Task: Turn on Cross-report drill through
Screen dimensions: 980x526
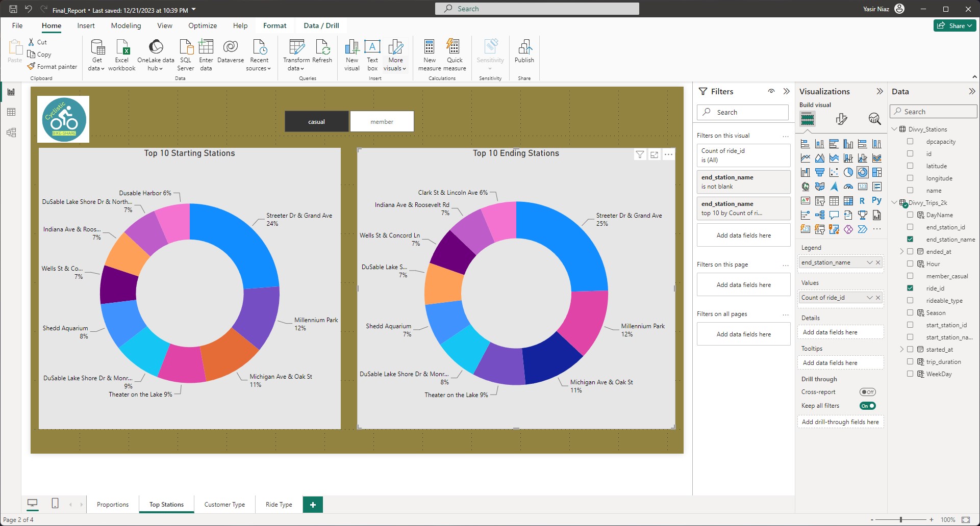Action: (867, 392)
